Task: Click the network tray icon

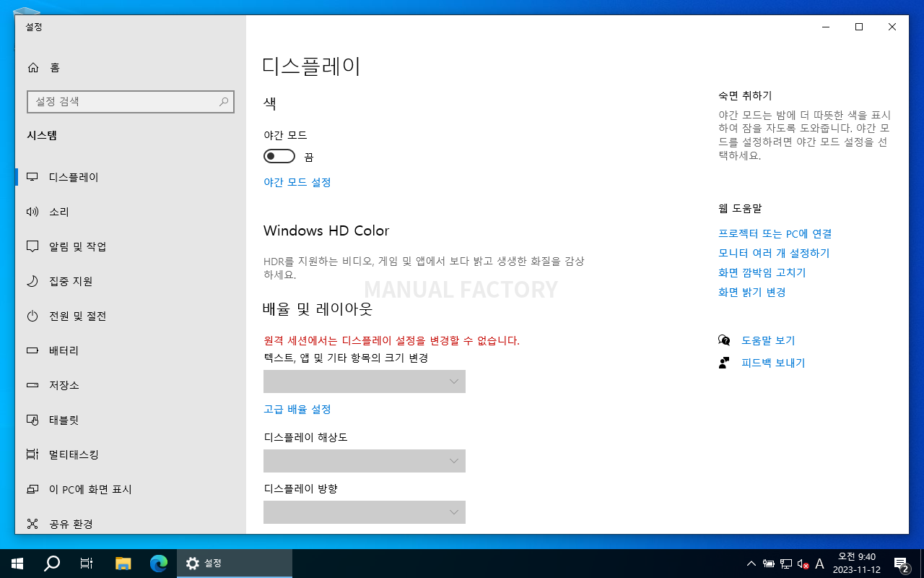Action: click(785, 564)
